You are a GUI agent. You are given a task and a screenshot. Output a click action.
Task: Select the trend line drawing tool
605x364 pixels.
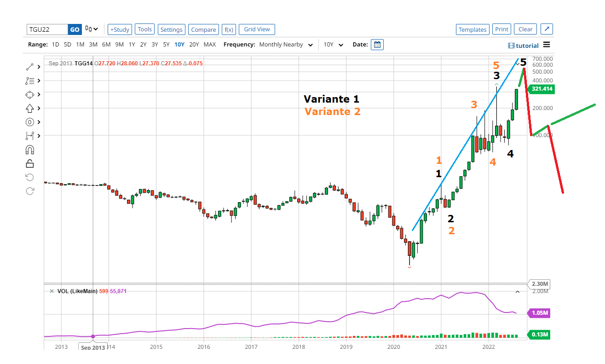tap(30, 67)
